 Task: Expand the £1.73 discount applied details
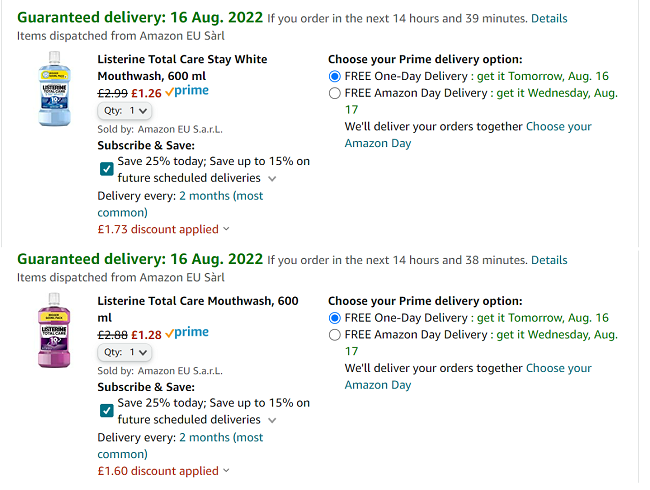(x=163, y=229)
